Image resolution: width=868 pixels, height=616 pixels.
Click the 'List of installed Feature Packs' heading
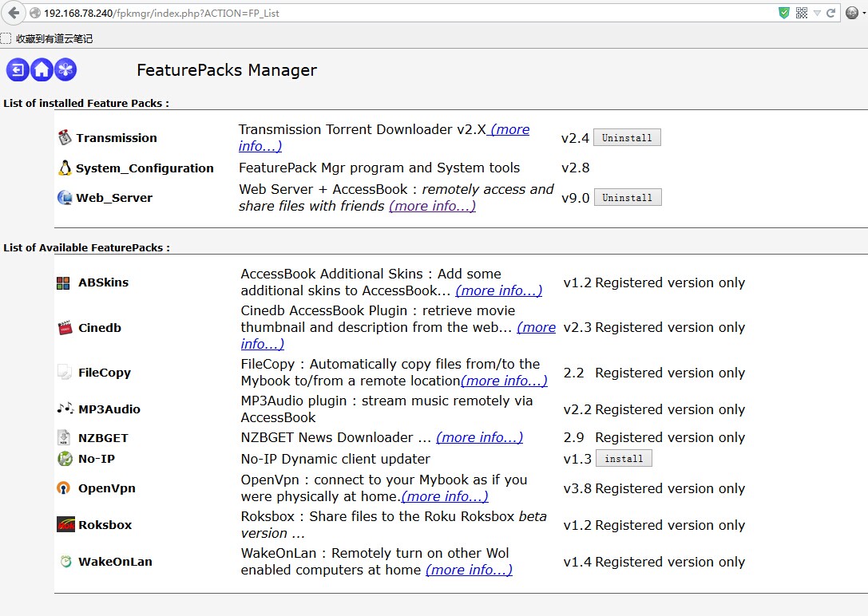click(x=86, y=104)
